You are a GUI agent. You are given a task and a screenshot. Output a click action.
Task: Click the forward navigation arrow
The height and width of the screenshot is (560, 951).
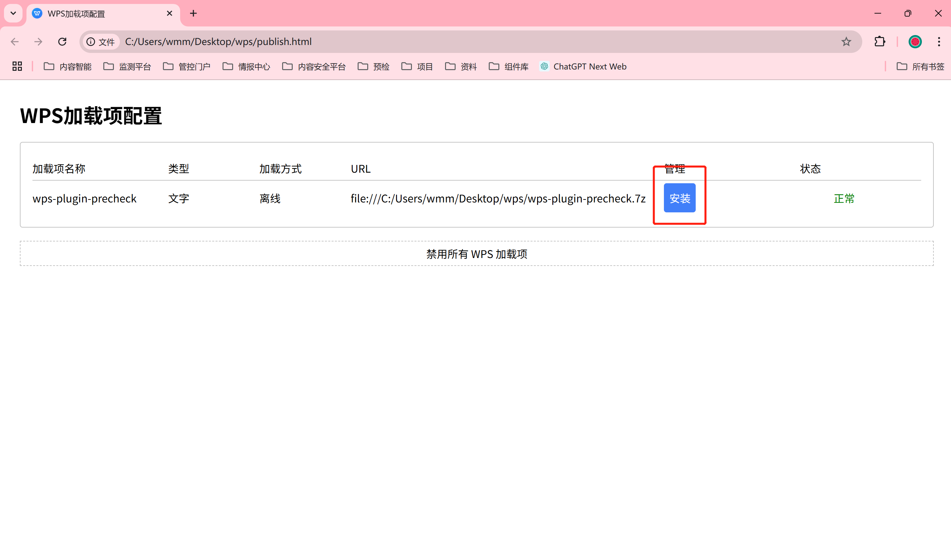tap(38, 41)
